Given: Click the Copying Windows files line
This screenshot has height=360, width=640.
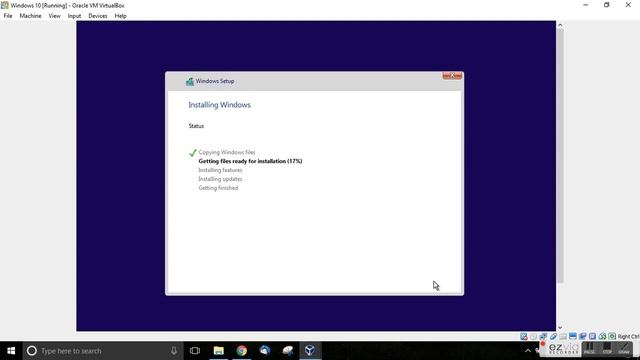Looking at the screenshot, I should pos(227,152).
